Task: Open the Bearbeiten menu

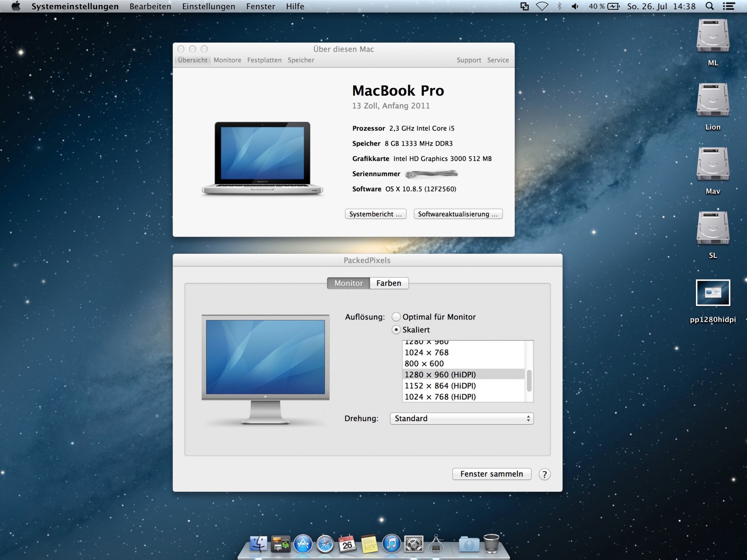Action: (150, 6)
